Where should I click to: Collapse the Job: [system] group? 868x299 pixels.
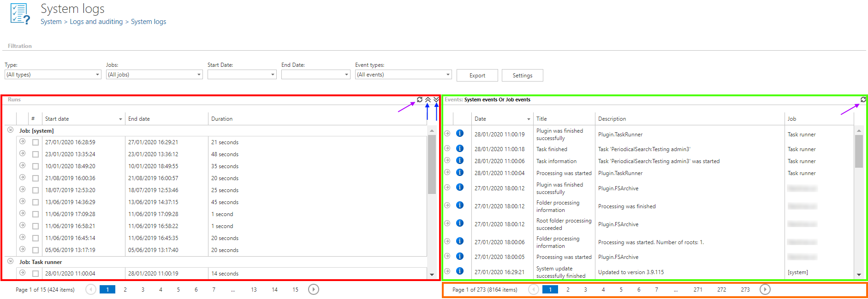10,130
